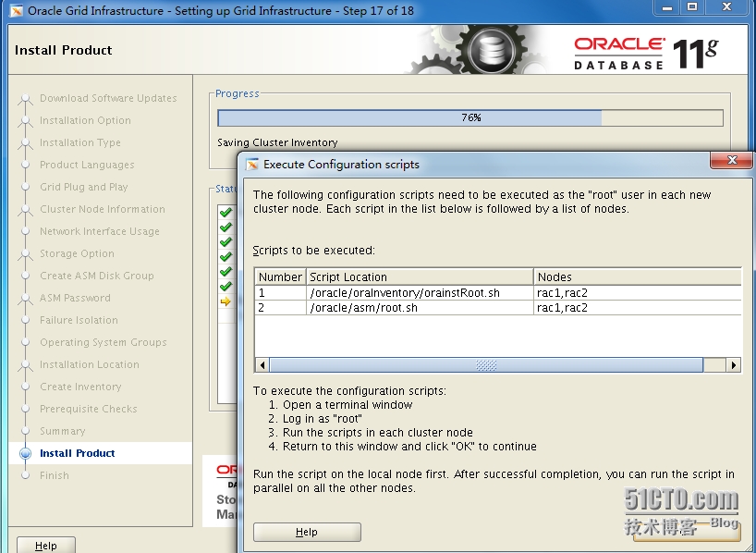The image size is (756, 553).
Task: Select Summary step
Action: (x=62, y=431)
